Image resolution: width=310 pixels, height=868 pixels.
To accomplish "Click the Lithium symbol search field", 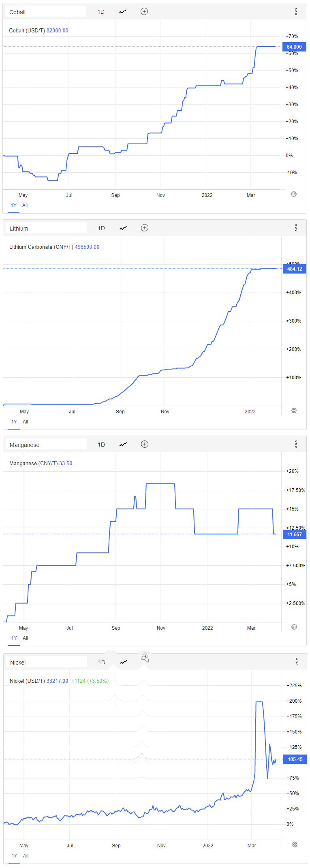I will pyautogui.click(x=45, y=229).
